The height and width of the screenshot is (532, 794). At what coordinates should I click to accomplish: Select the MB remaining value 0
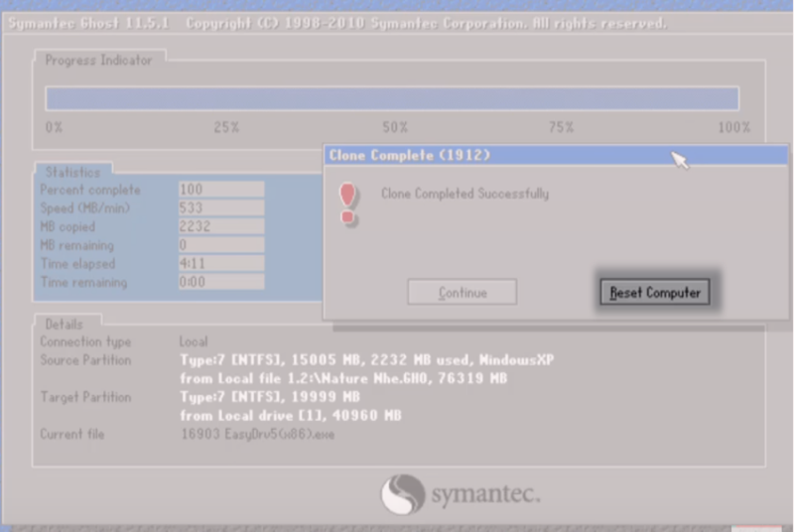point(221,245)
